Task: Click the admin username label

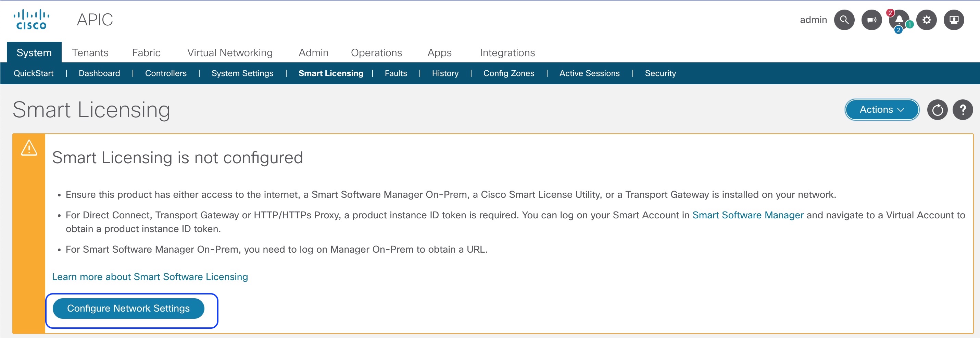Action: (x=813, y=20)
